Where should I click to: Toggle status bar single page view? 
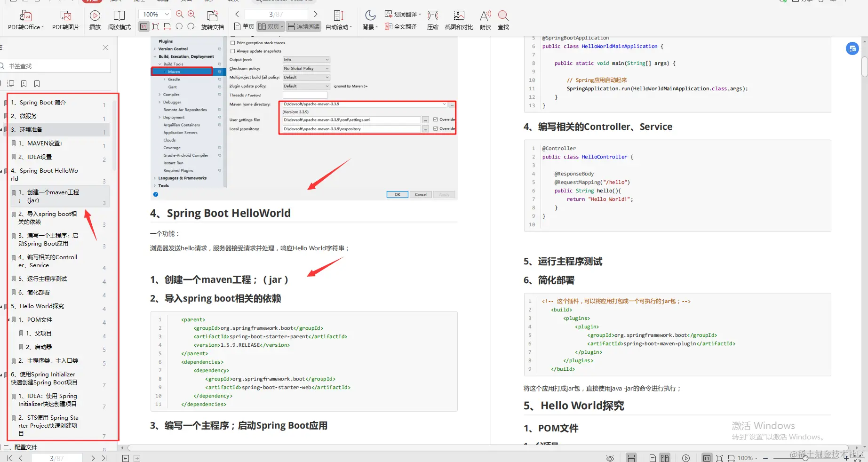[x=653, y=458]
